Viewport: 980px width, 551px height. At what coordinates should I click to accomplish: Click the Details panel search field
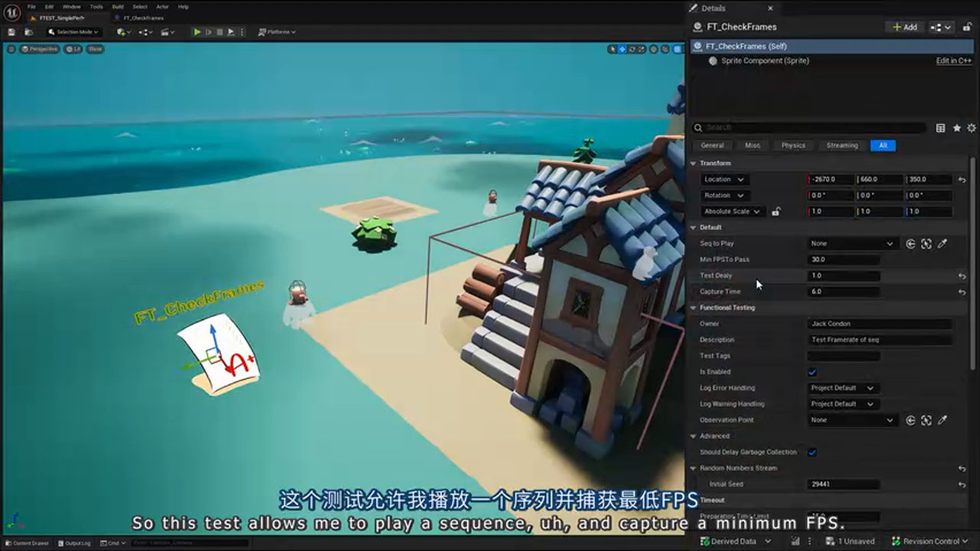click(x=804, y=128)
